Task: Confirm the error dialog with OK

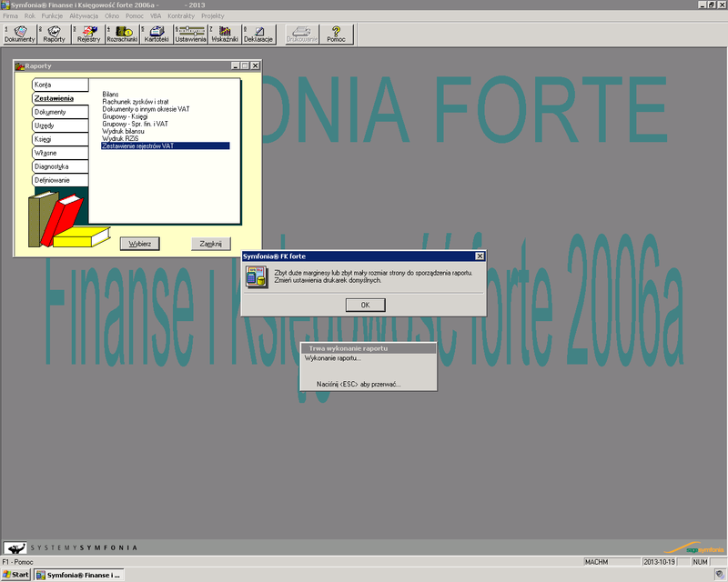Action: tap(366, 305)
